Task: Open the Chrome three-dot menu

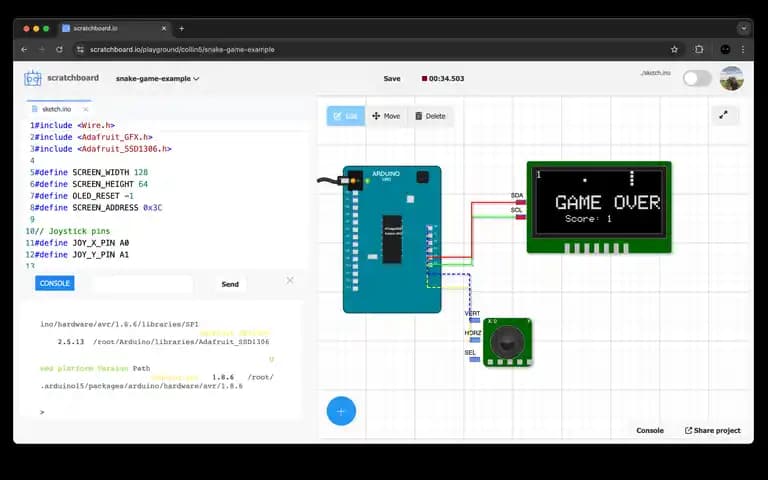Action: (x=743, y=49)
